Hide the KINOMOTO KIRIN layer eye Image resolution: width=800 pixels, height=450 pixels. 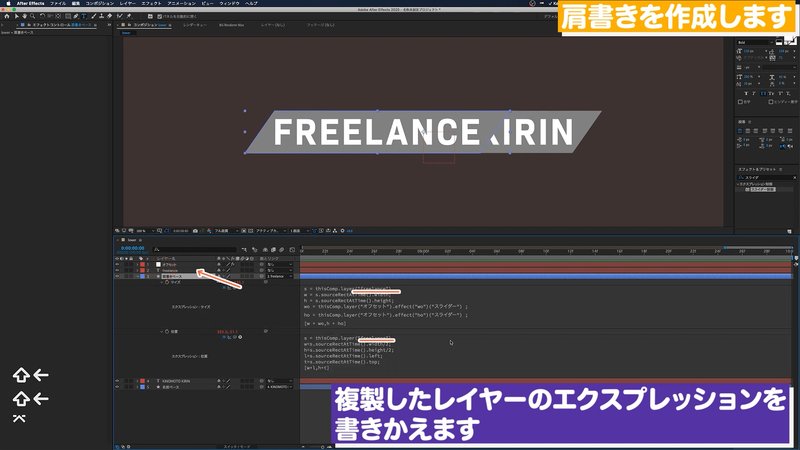click(x=117, y=381)
